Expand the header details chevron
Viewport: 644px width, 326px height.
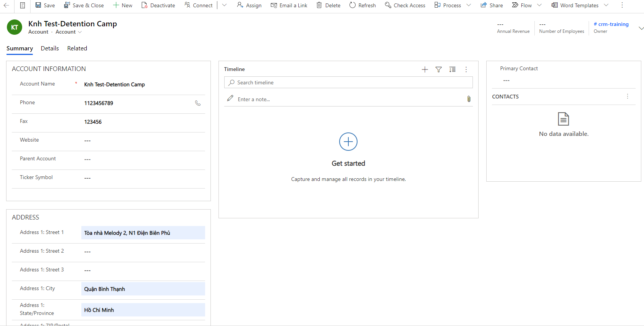point(641,28)
